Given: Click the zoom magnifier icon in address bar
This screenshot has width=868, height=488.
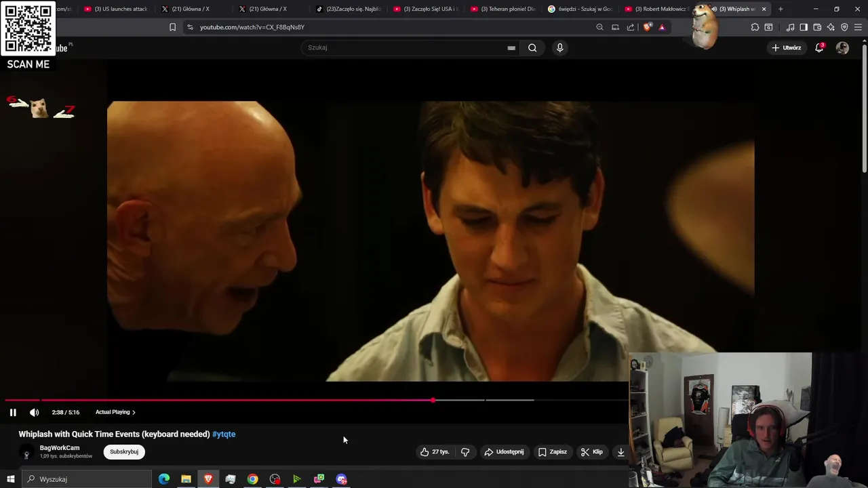Looking at the screenshot, I should 599,27.
